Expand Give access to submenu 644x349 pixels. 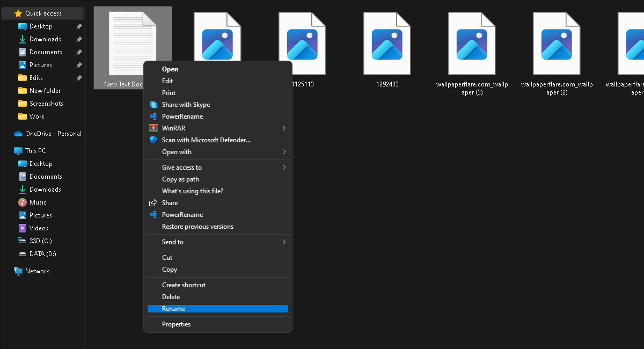tap(284, 168)
